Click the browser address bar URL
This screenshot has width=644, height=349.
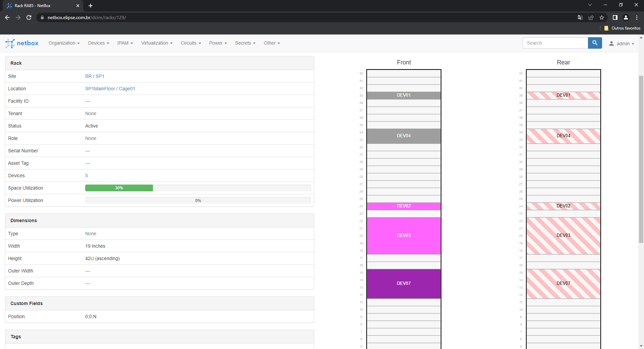[87, 17]
